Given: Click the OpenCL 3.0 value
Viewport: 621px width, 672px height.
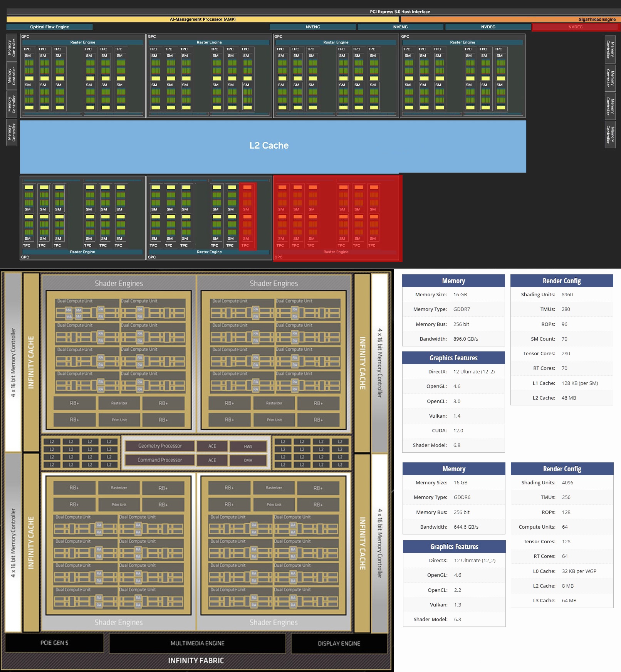Looking at the screenshot, I should (x=457, y=402).
